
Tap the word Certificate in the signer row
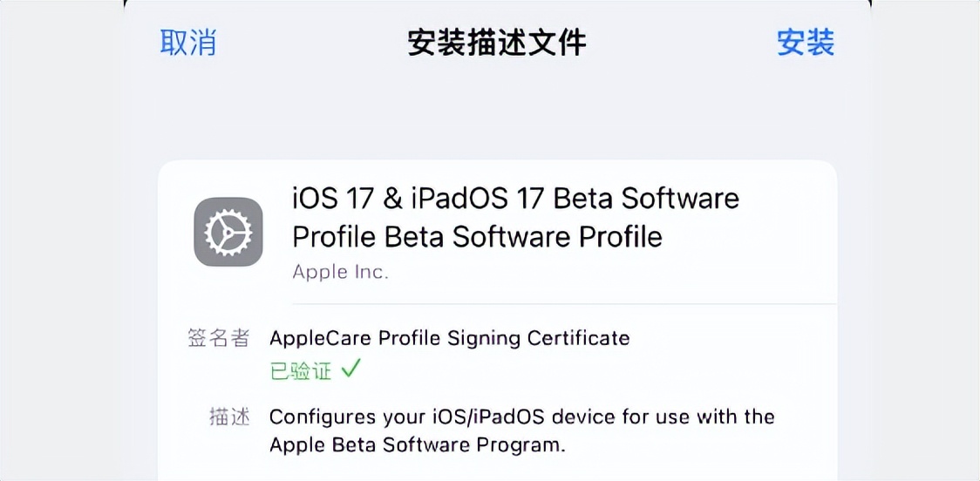click(579, 338)
